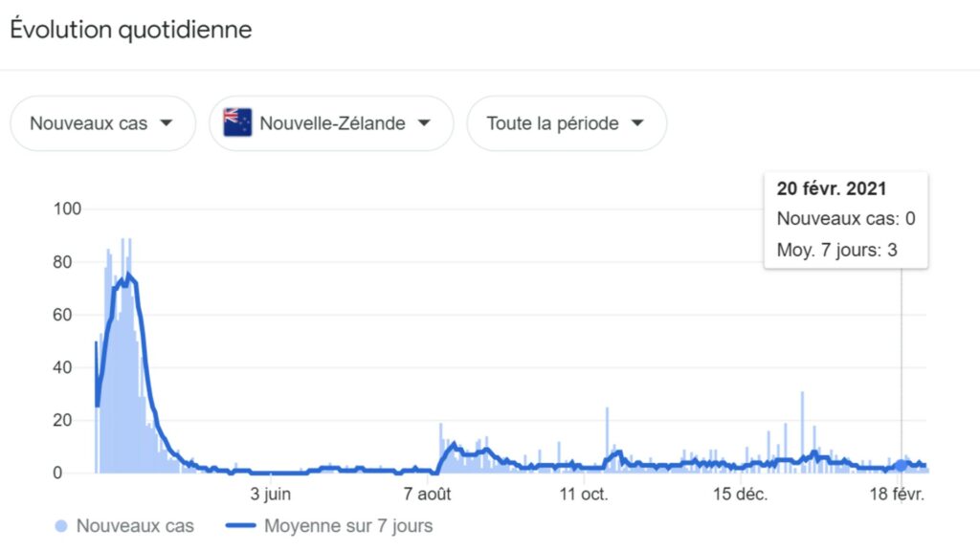Click the 11 oct. axis label

(584, 495)
